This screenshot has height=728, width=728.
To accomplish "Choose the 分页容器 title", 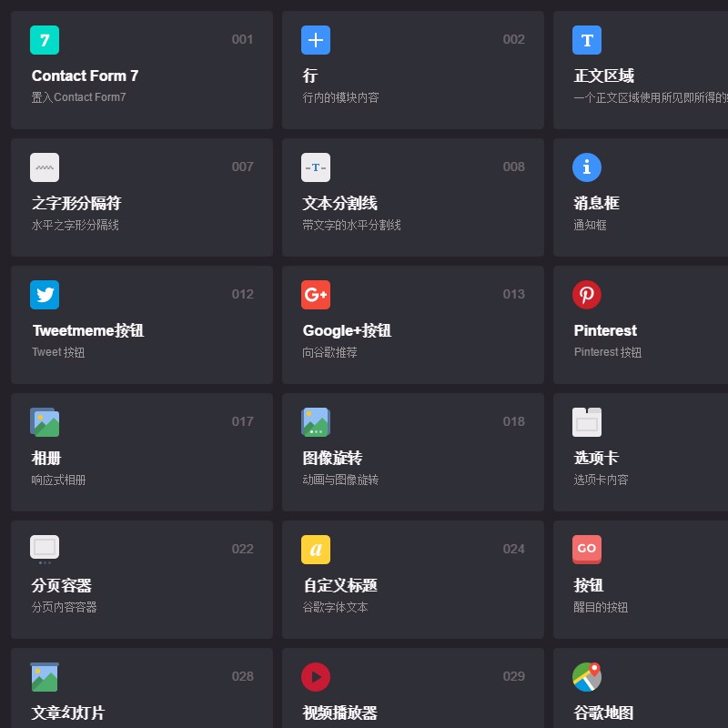I will click(x=61, y=585).
